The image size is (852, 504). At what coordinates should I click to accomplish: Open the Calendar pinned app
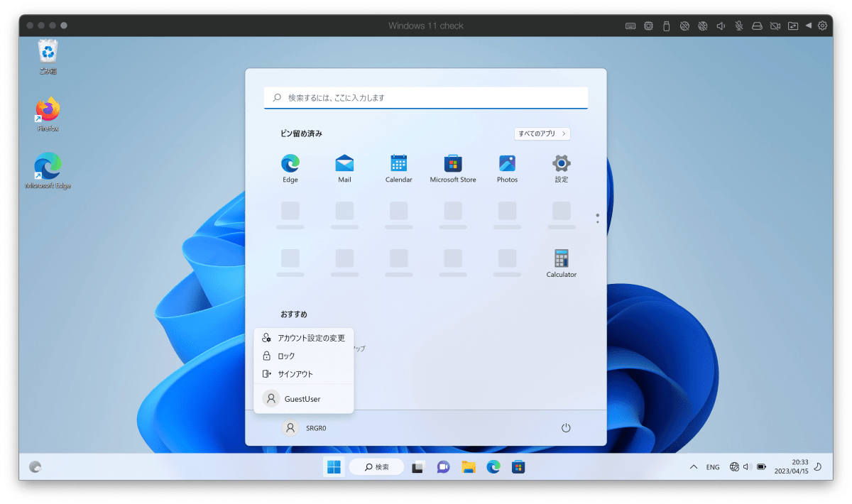tap(398, 169)
